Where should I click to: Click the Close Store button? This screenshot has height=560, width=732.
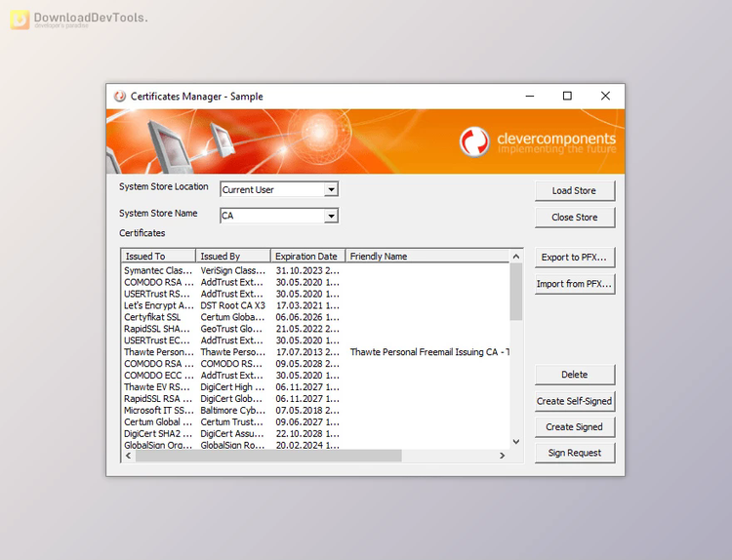coord(575,218)
